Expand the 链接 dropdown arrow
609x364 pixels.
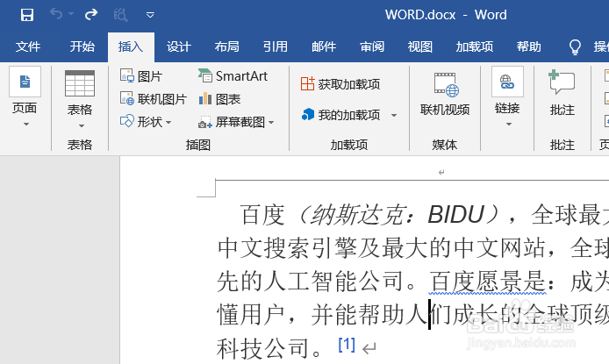[509, 125]
